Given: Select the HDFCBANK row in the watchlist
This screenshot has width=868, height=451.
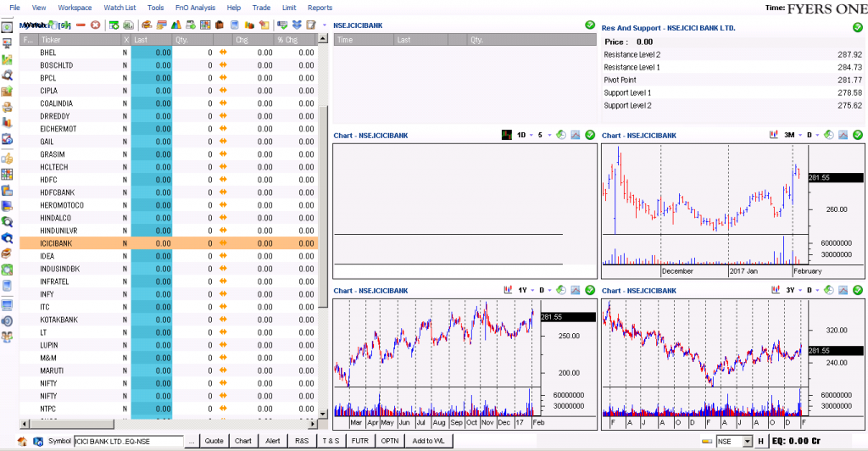Looking at the screenshot, I should 169,192.
